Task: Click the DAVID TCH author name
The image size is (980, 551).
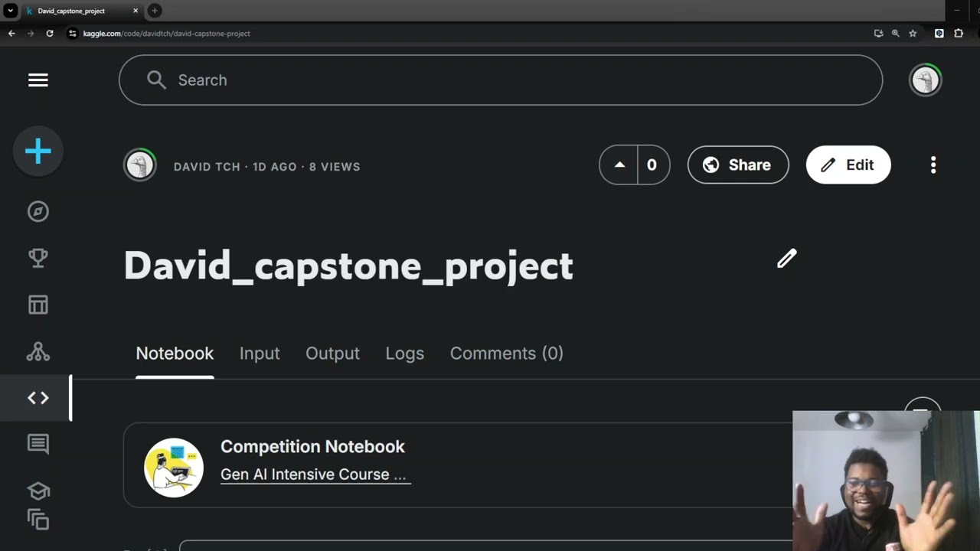Action: click(207, 167)
